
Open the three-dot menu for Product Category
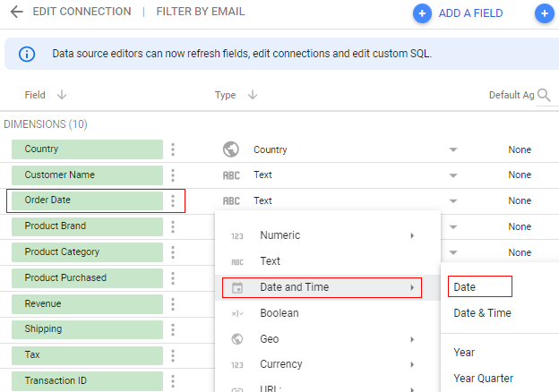click(173, 252)
